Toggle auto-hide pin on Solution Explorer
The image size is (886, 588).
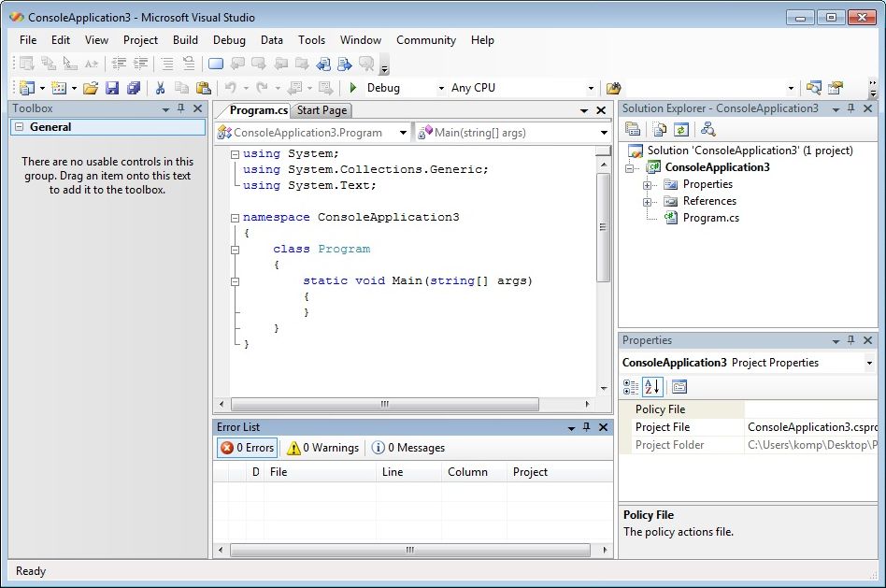point(851,108)
